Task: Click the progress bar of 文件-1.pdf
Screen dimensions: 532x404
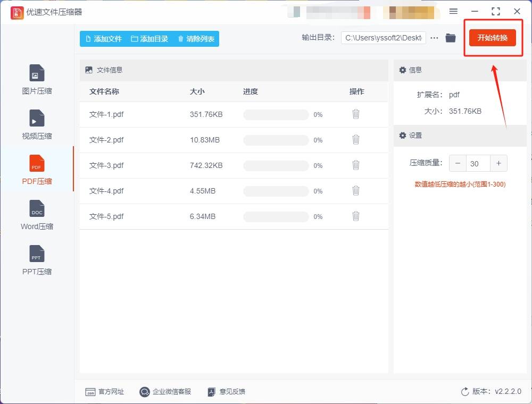Action: tap(276, 115)
